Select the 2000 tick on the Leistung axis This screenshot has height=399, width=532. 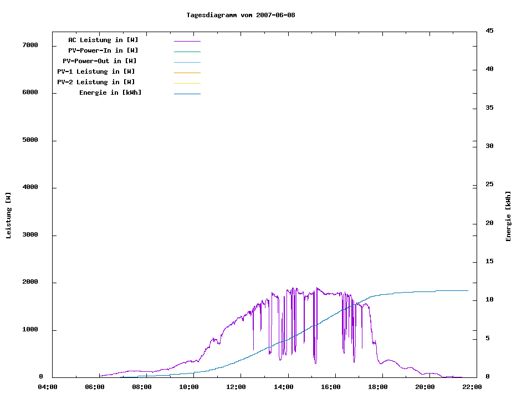29,282
